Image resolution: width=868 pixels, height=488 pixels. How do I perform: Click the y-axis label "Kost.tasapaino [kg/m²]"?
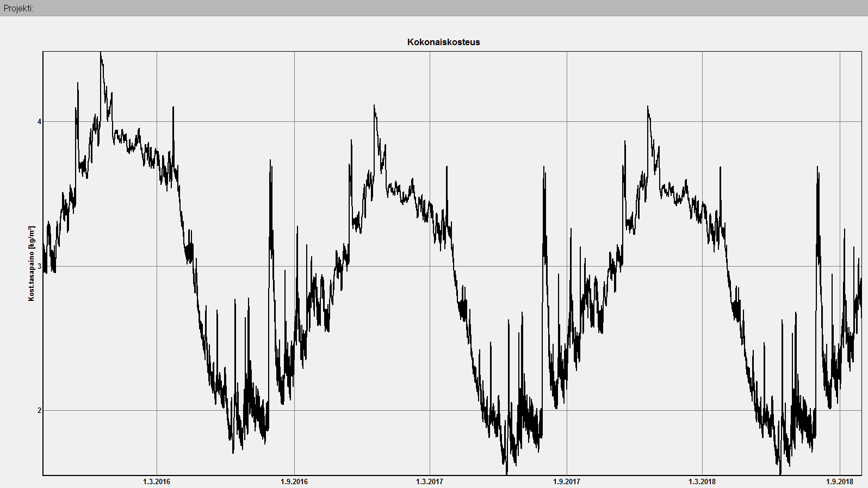tap(32, 263)
